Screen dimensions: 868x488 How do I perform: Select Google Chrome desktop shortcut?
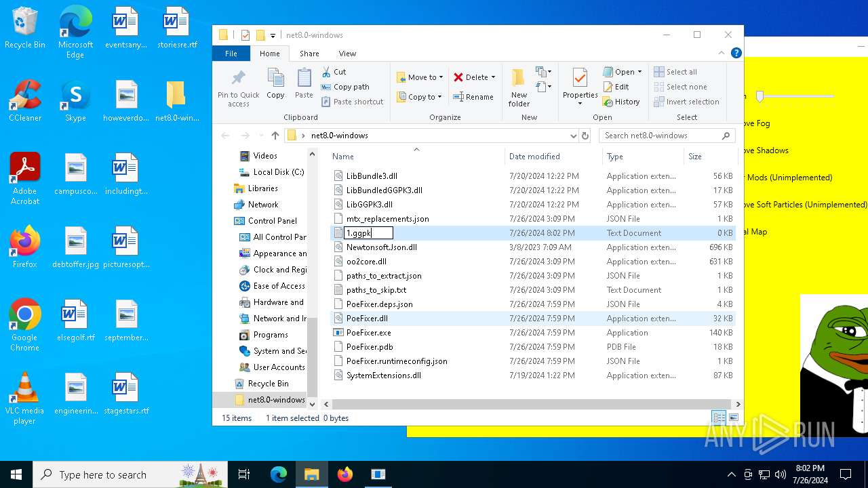(24, 325)
